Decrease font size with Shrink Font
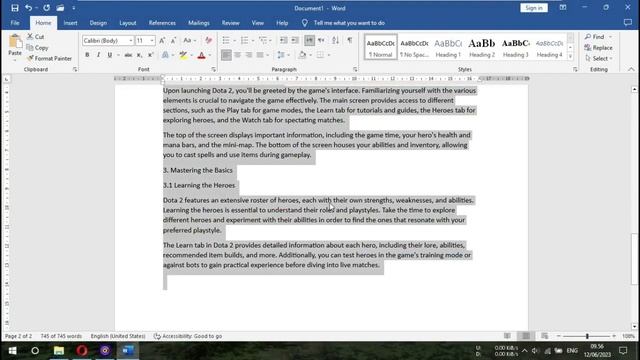The image size is (640, 360). 173,40
